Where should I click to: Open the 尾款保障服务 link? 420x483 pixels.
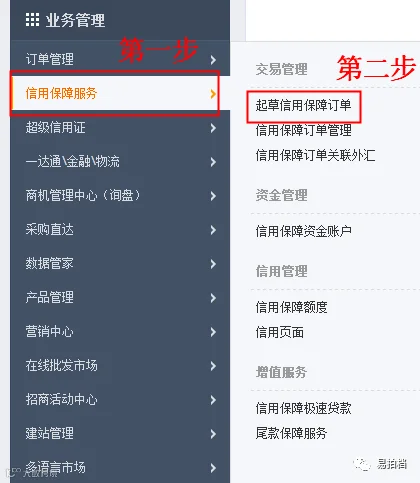tap(291, 433)
